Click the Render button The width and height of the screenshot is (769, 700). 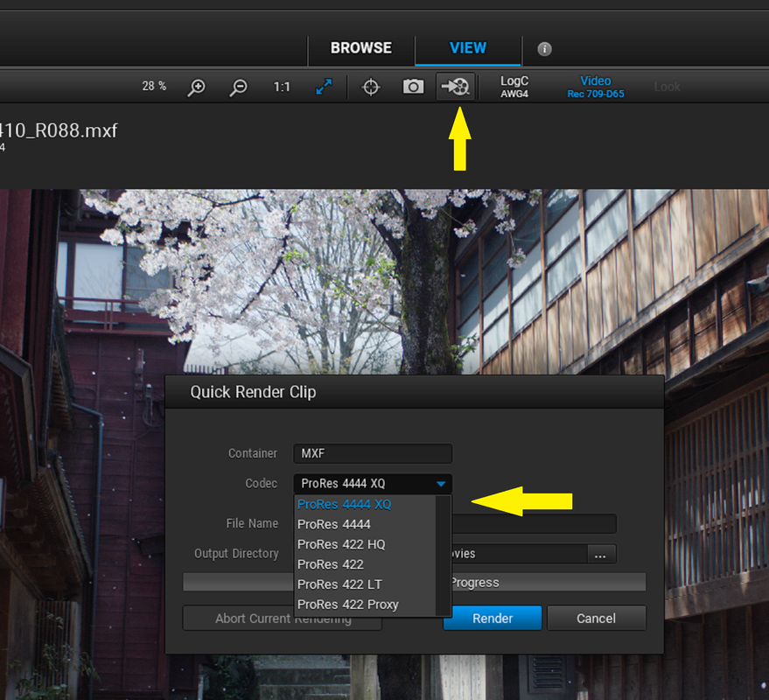pos(493,618)
